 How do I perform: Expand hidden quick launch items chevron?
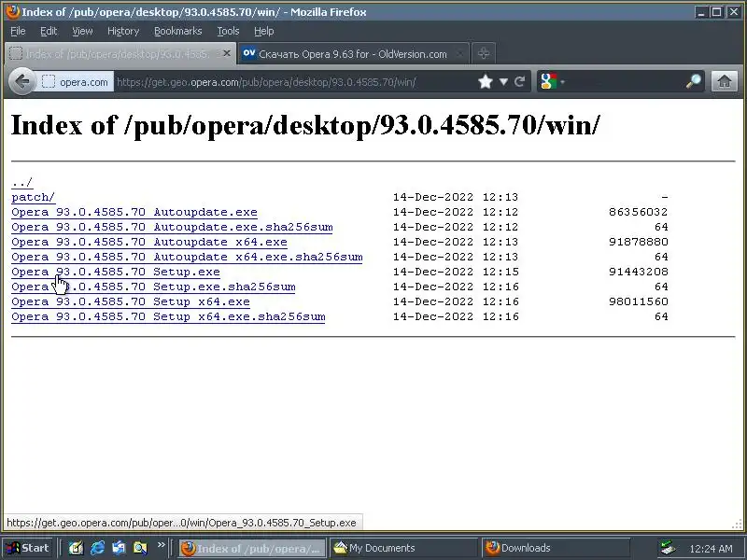(161, 545)
